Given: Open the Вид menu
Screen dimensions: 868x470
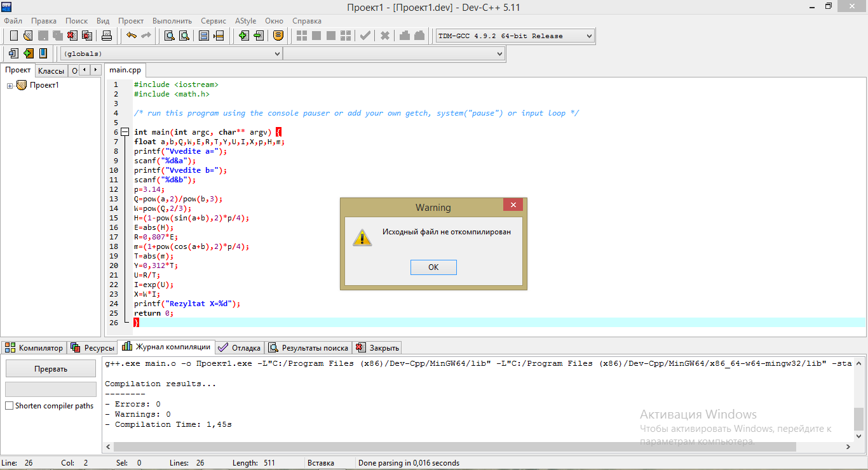Looking at the screenshot, I should click(x=103, y=20).
